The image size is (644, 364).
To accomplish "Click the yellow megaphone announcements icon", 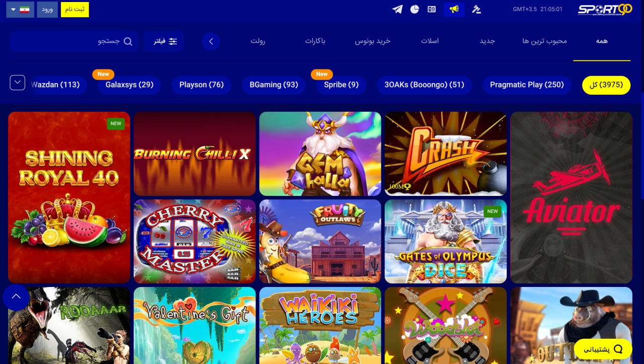I will [x=454, y=9].
